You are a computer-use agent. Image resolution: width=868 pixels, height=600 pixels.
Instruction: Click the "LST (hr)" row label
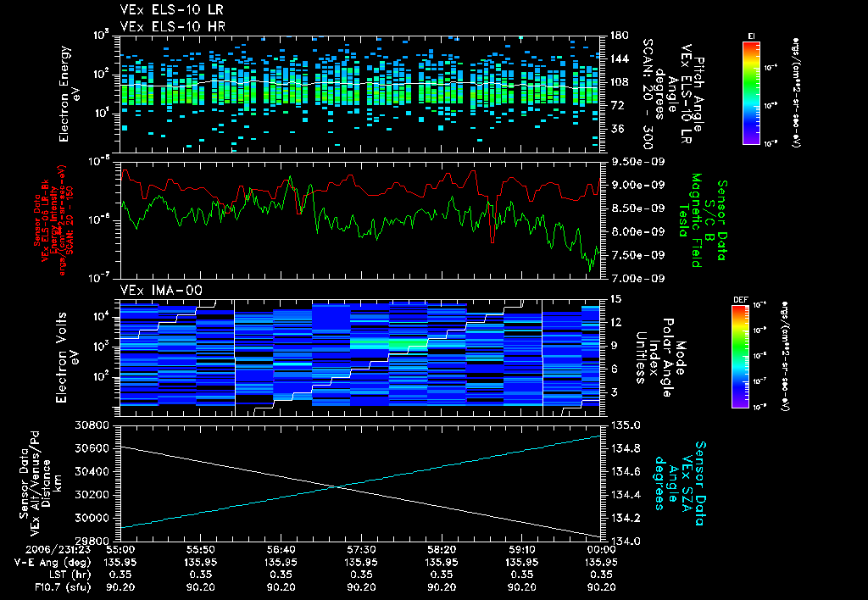[70, 575]
